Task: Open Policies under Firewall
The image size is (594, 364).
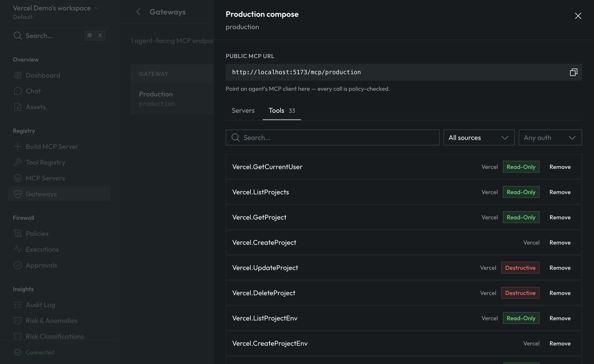Action: (59, 234)
